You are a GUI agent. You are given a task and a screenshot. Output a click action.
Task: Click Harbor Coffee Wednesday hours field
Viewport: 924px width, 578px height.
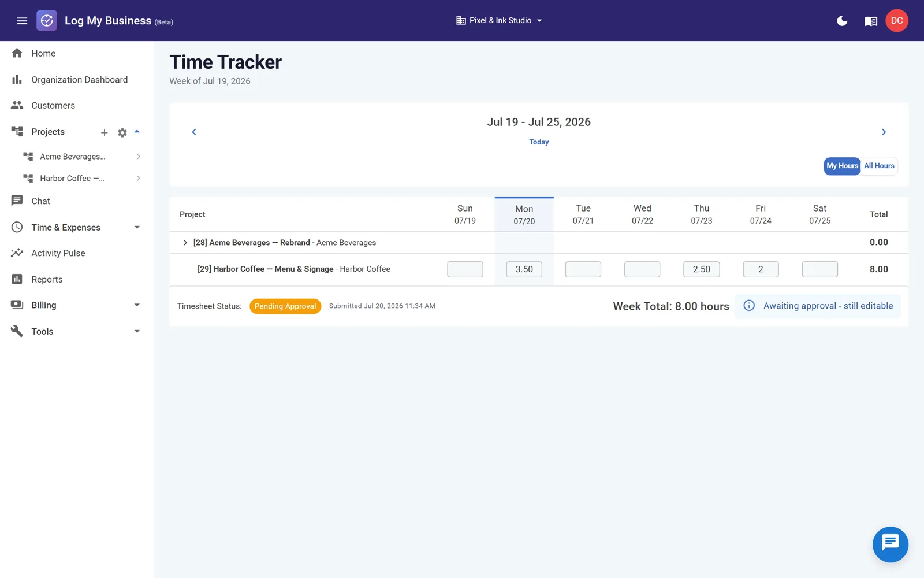(x=642, y=269)
